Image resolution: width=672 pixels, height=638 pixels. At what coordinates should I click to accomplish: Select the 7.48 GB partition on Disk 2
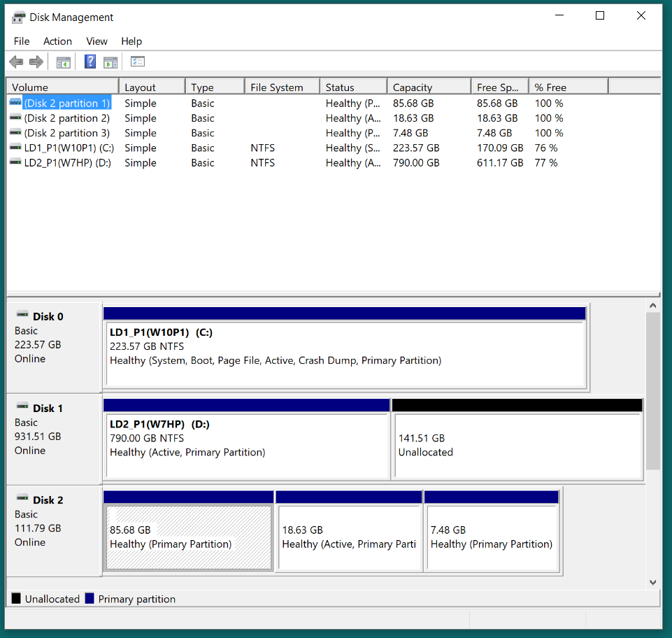pos(491,537)
